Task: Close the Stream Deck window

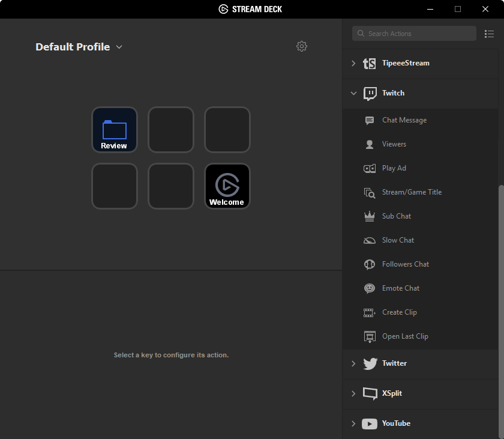Action: pyautogui.click(x=485, y=9)
